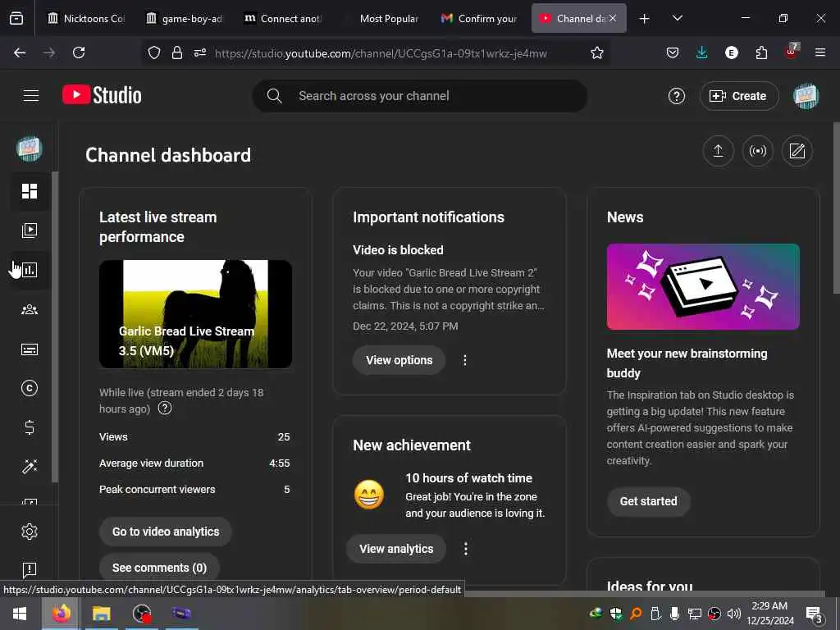Open the Analytics sidebar icon
Viewport: 840px width, 630px height.
(x=30, y=269)
